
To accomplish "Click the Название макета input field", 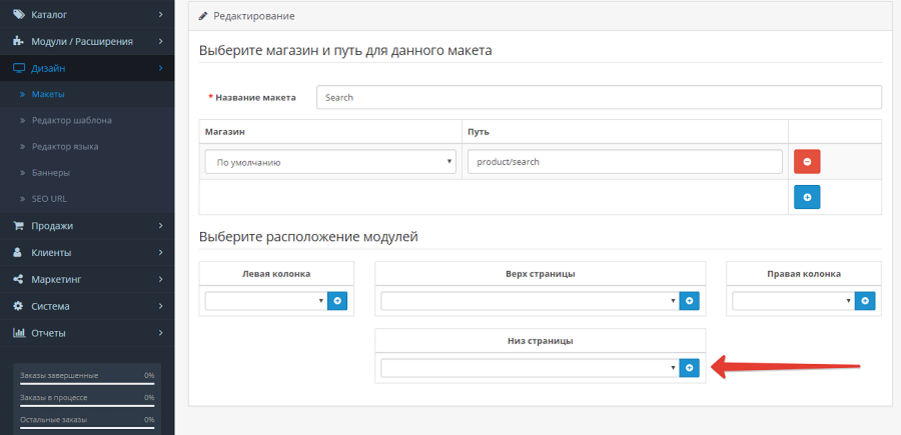I will [x=599, y=97].
